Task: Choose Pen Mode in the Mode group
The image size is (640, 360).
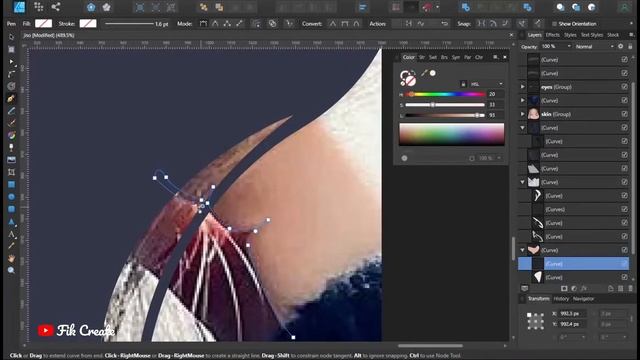Action: (203, 24)
